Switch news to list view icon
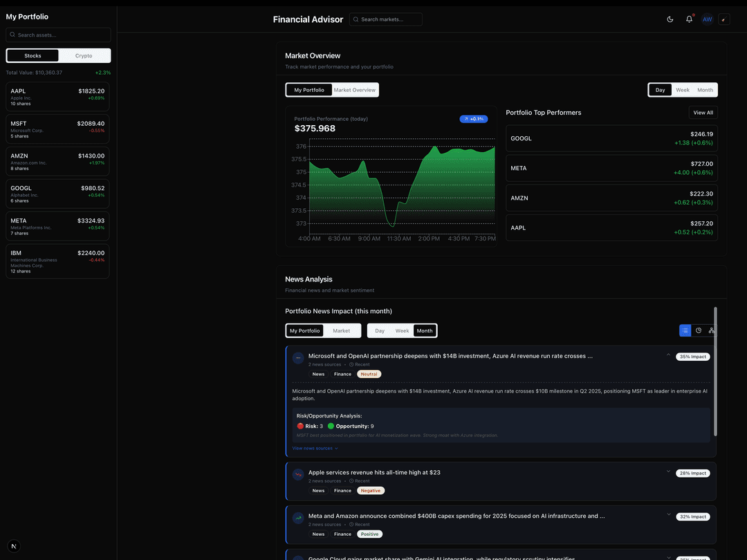747x560 pixels. 685,330
